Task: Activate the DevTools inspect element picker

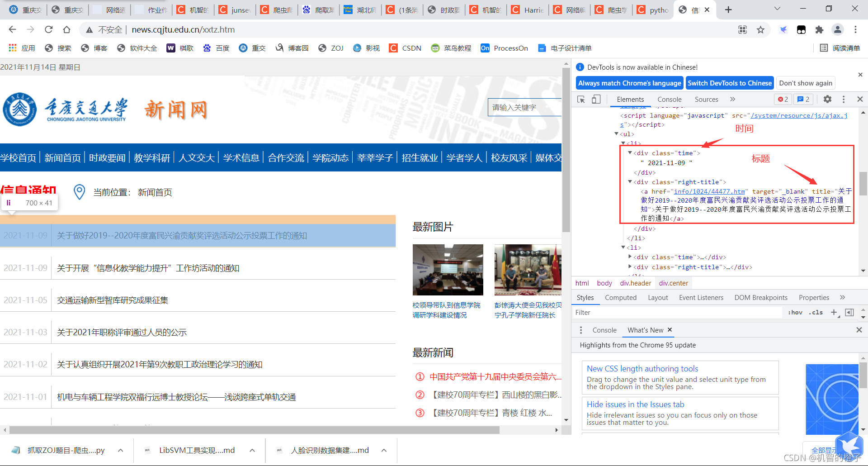Action: [581, 99]
